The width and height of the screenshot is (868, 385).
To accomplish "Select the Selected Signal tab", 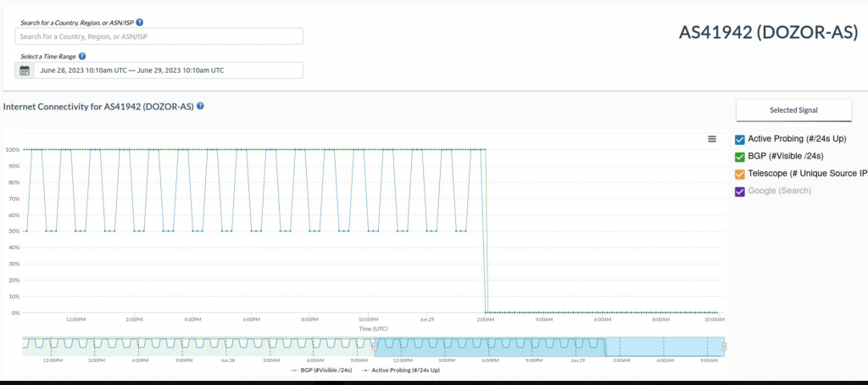I will tap(793, 110).
